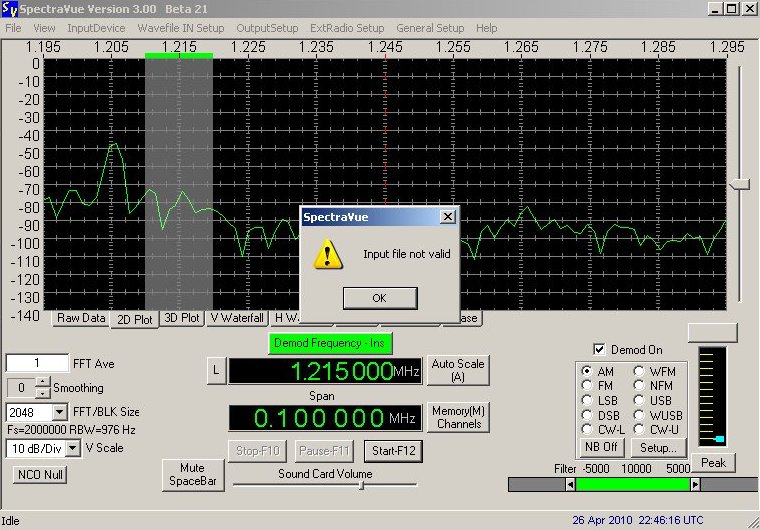The width and height of the screenshot is (760, 530).
Task: Minimize the SpectraVue window
Action: tap(715, 8)
